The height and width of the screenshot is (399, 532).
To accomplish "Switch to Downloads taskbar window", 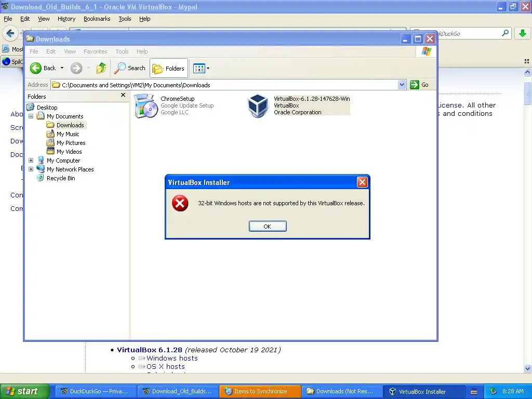I will [x=342, y=391].
